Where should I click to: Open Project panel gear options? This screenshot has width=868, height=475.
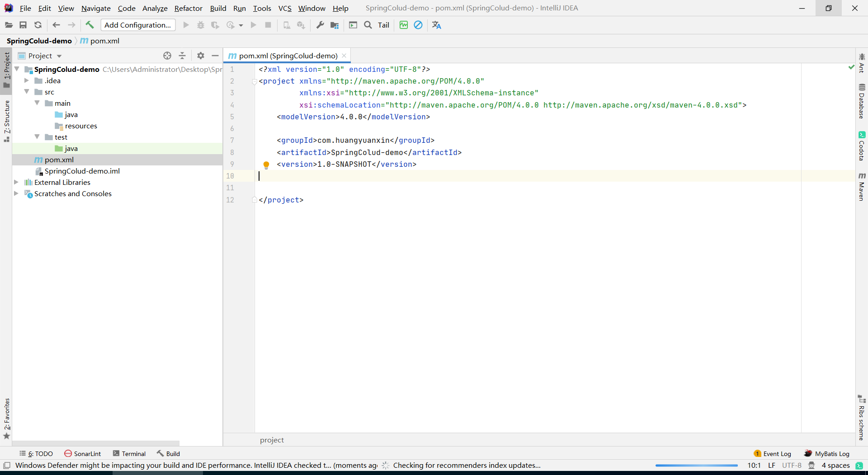(x=201, y=56)
